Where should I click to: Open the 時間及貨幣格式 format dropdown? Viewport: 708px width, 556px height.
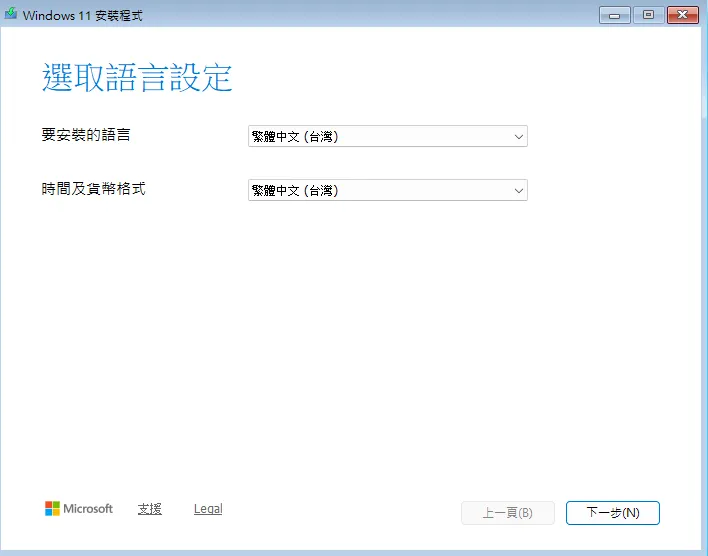(387, 191)
